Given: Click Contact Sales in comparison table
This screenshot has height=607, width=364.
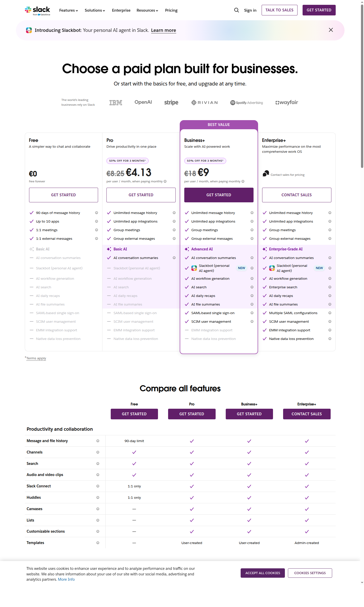Looking at the screenshot, I should 307,414.
